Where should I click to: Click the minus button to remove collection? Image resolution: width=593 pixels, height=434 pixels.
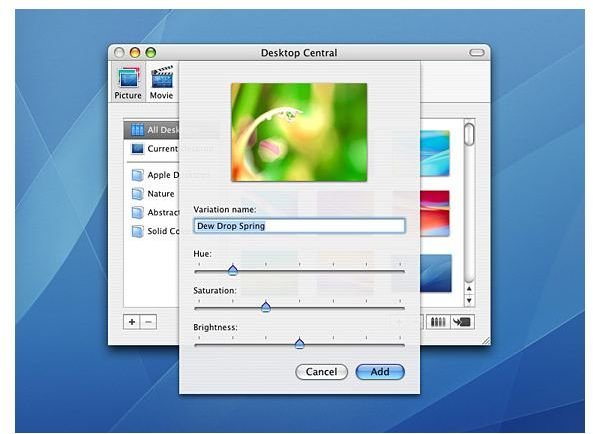click(x=148, y=322)
